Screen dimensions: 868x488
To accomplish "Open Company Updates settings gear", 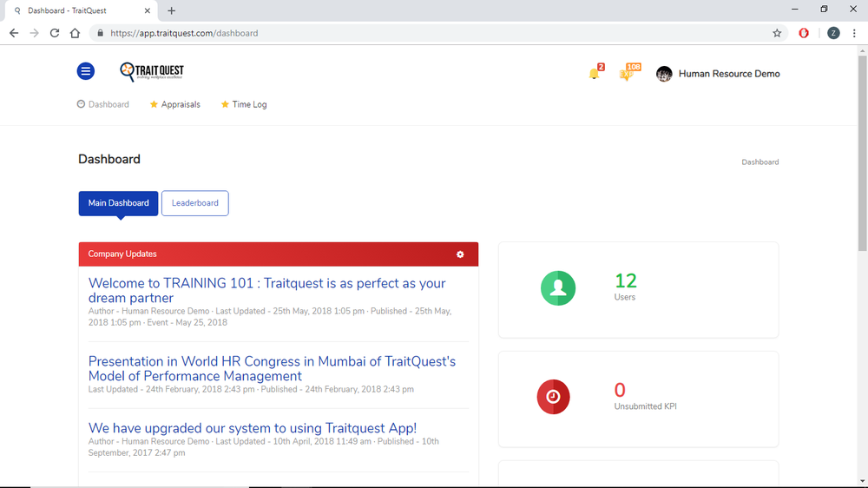I will click(x=460, y=254).
